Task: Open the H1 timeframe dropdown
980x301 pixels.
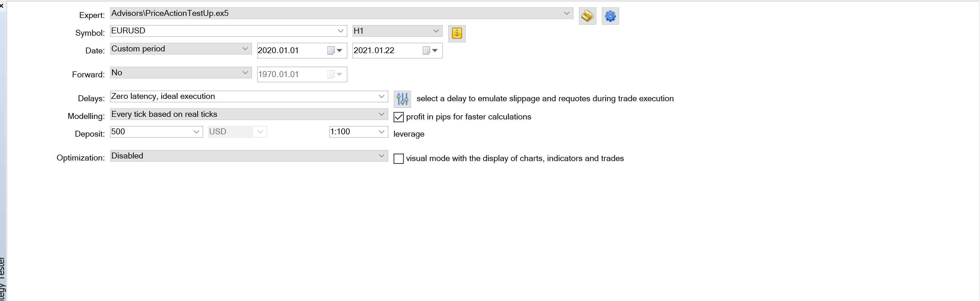Action: [x=397, y=31]
